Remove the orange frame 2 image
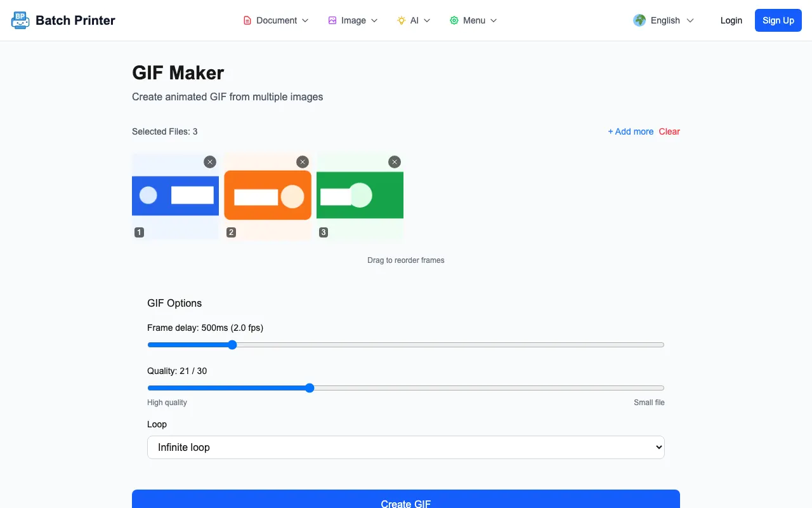Viewport: 812px width, 508px height. (303, 162)
